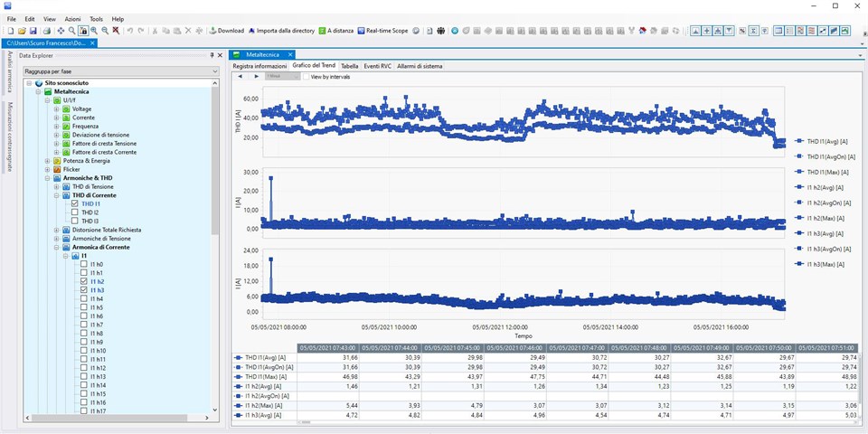Enable the View by intervals checkbox
The height and width of the screenshot is (434, 868).
[x=304, y=77]
